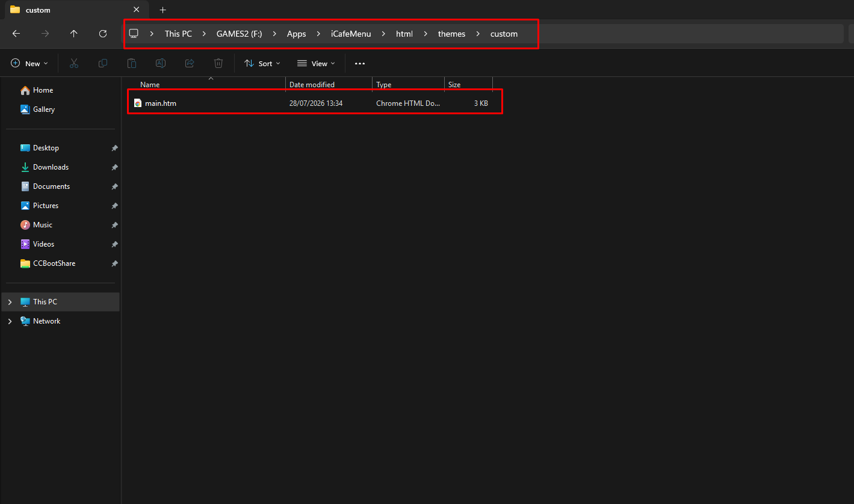
Task: Click the 3 KB size cell
Action: tap(481, 103)
